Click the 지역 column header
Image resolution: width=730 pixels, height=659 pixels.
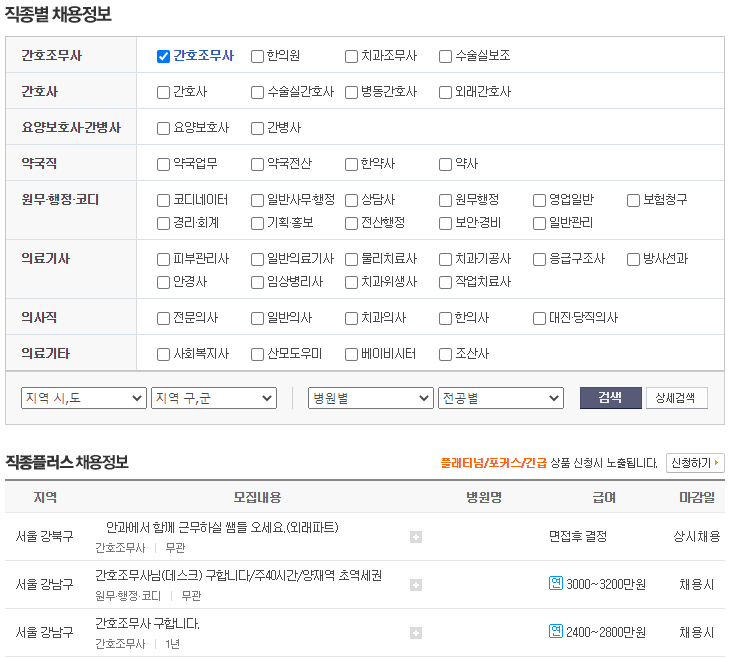tap(45, 497)
